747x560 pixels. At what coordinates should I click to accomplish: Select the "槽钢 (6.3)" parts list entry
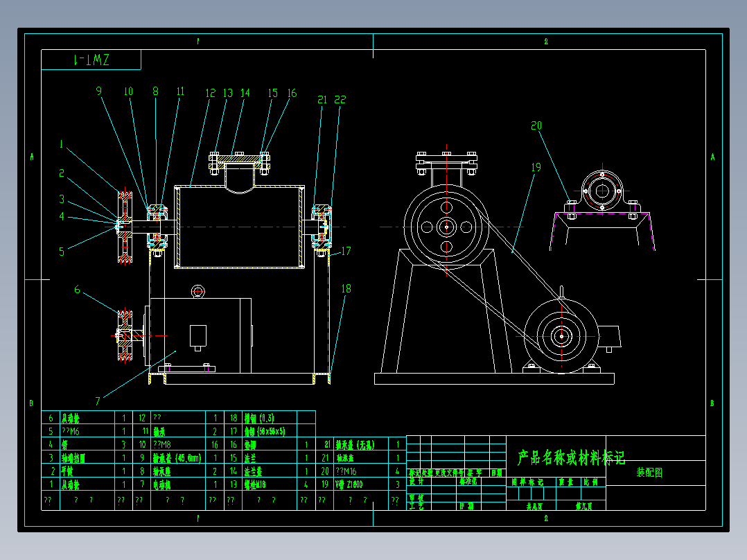(259, 418)
